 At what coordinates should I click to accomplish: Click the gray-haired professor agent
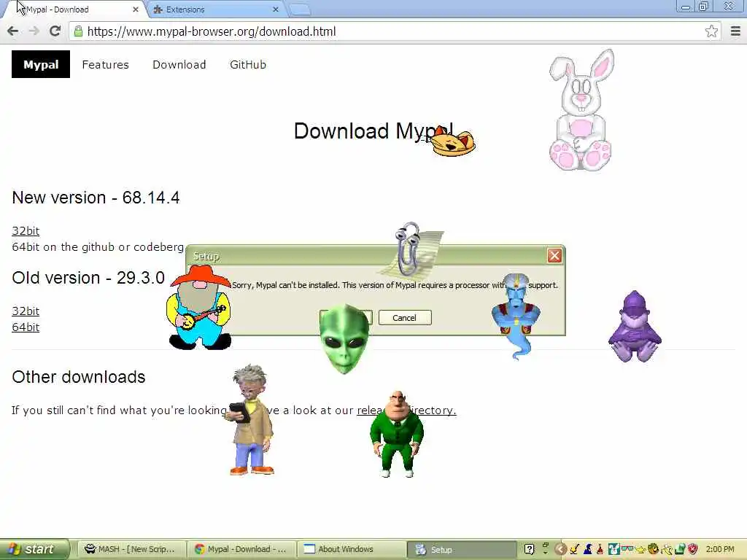(x=250, y=420)
